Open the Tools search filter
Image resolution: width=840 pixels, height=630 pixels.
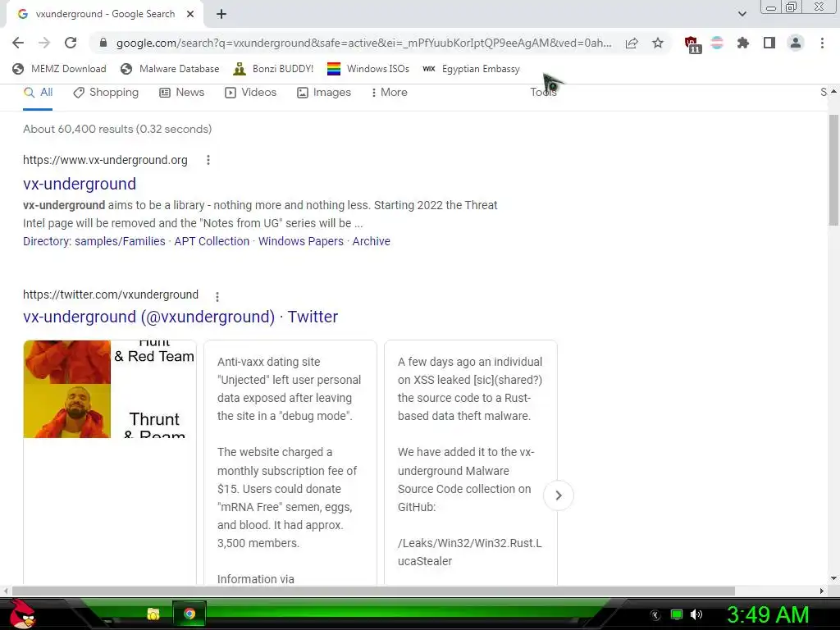[543, 92]
